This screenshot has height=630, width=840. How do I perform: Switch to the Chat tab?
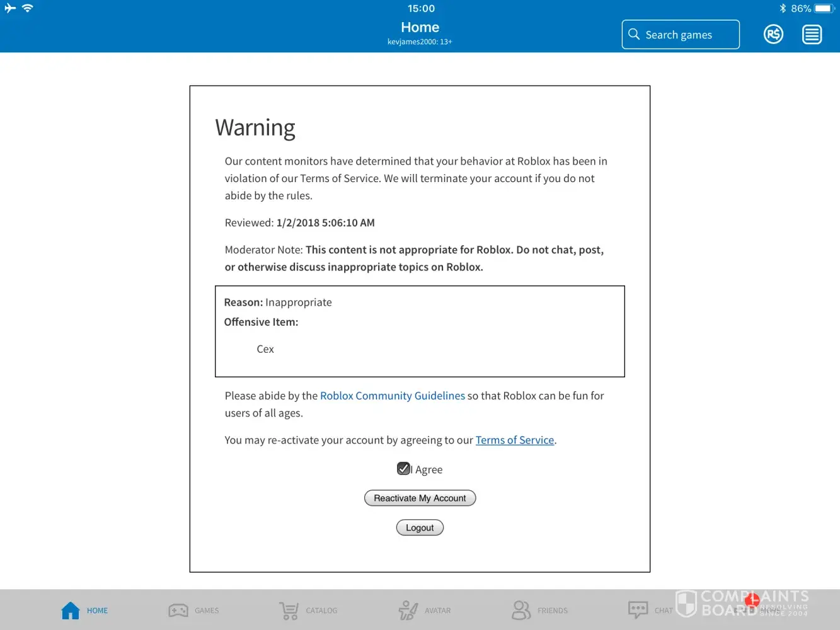pyautogui.click(x=638, y=610)
